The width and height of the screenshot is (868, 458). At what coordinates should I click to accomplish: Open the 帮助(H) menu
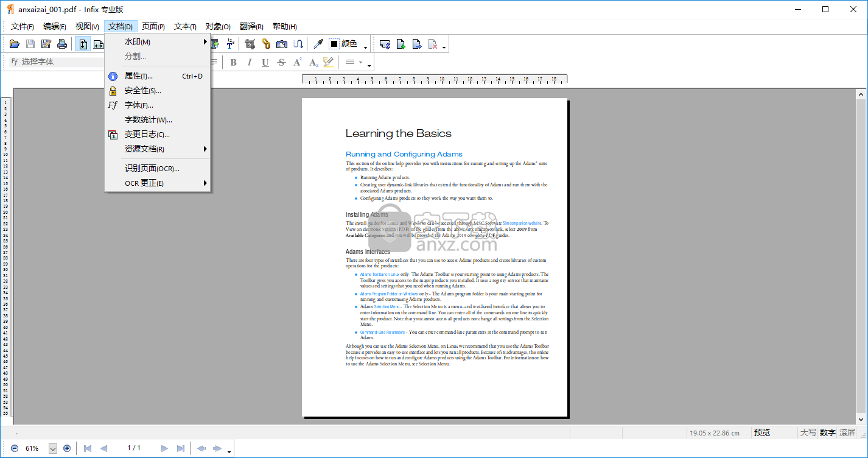pos(284,26)
